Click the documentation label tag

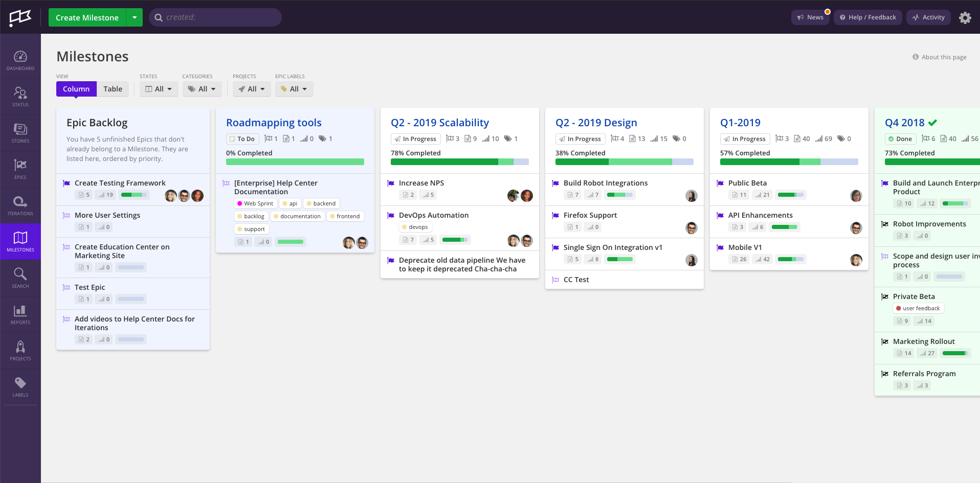(x=297, y=216)
